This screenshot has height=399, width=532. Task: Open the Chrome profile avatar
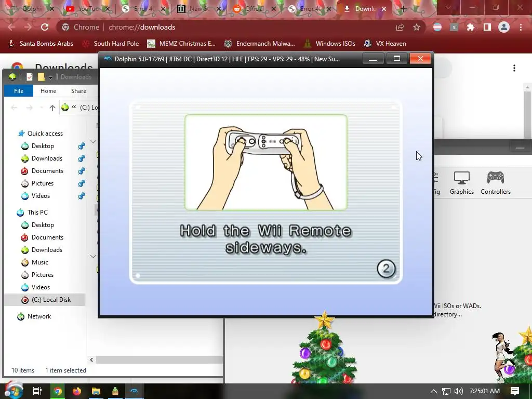(504, 27)
